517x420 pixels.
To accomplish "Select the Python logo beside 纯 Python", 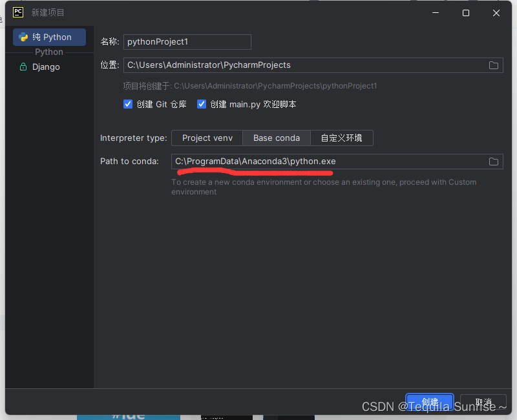I will (23, 37).
